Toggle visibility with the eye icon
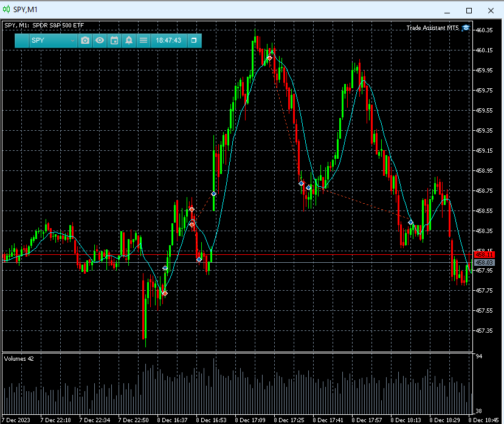 point(100,41)
